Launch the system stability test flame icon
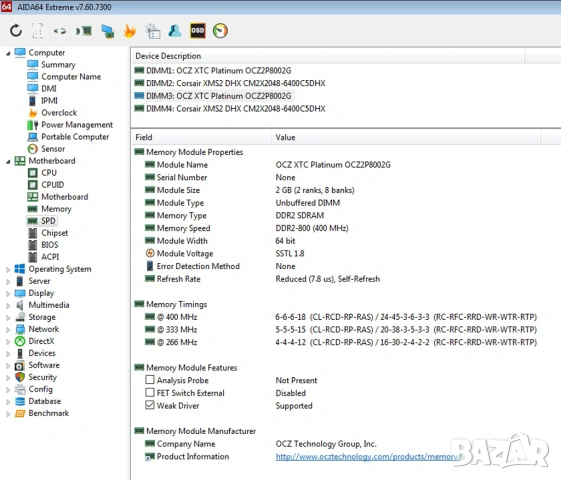Screen dimensions: 561x480 point(130,31)
